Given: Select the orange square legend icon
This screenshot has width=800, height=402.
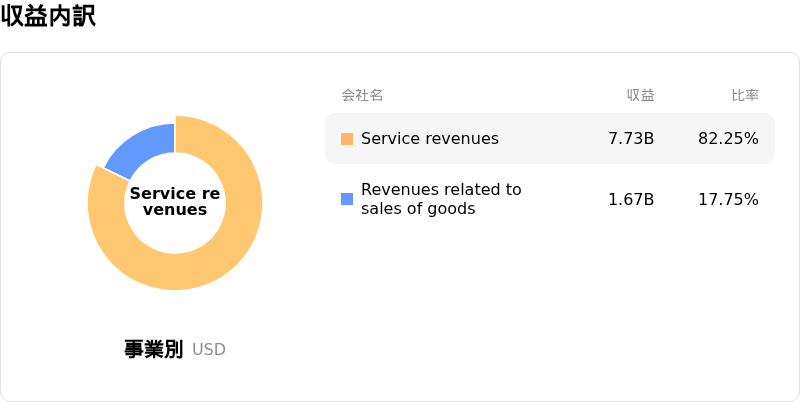Looking at the screenshot, I should 347,139.
